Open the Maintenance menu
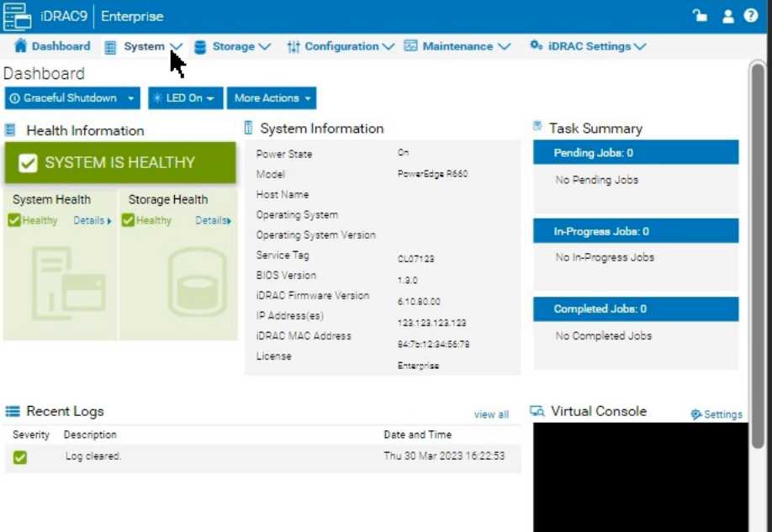This screenshot has width=772, height=532. [458, 46]
